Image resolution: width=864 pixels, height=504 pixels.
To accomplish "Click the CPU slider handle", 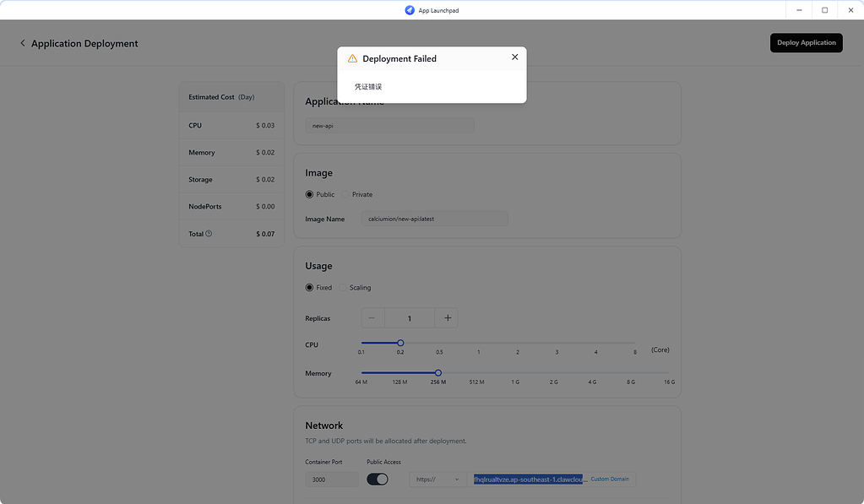I will click(x=400, y=343).
